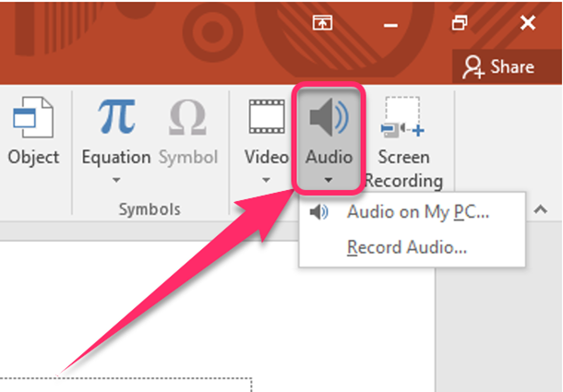Image resolution: width=563 pixels, height=392 pixels.
Task: Click the Video filmstrip icon
Action: tap(267, 116)
